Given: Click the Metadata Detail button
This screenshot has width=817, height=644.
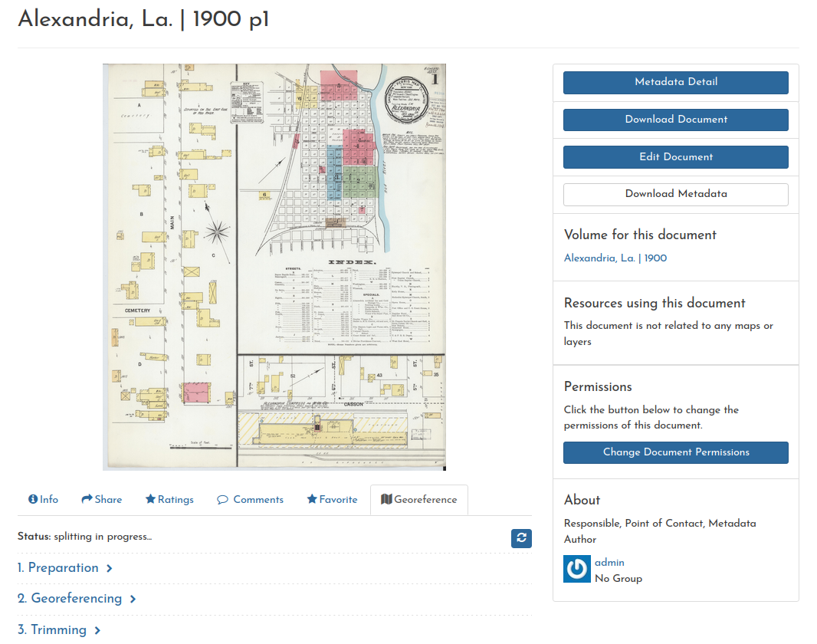Looking at the screenshot, I should 675,82.
